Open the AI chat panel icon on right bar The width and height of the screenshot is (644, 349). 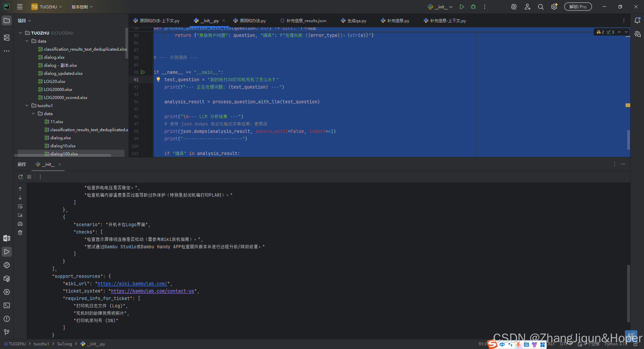coord(637,34)
